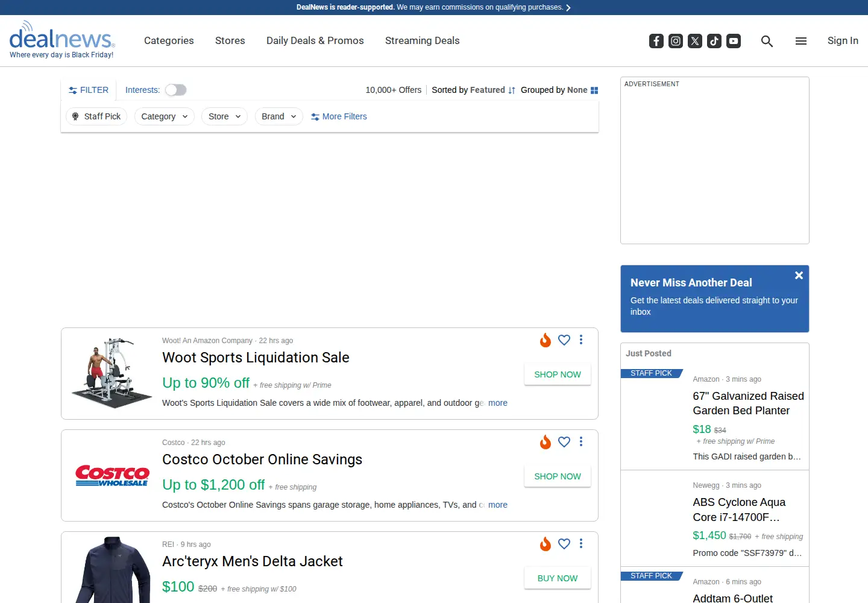Viewport: 868px width, 603px height.
Task: Open three-dot menu on Costco deal
Action: tap(581, 441)
